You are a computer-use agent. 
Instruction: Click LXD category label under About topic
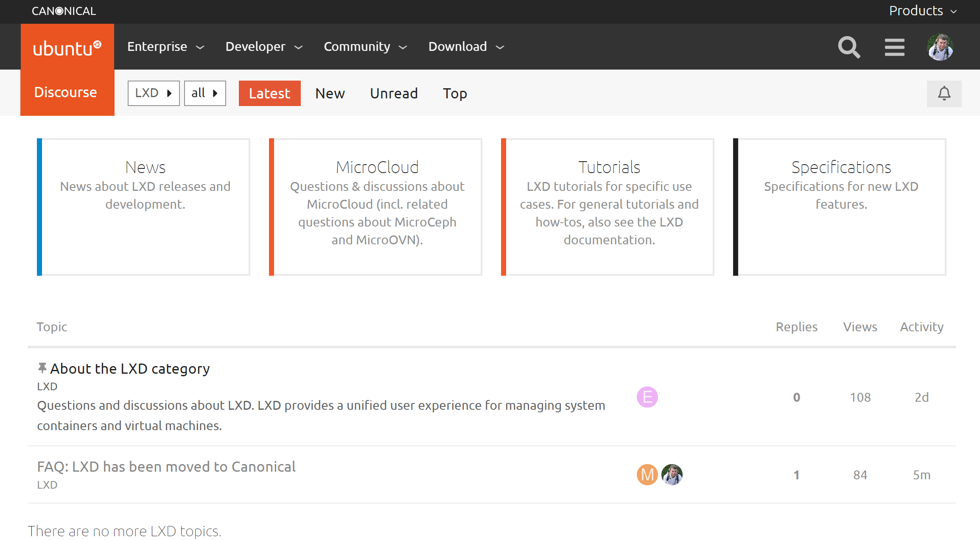pyautogui.click(x=47, y=386)
